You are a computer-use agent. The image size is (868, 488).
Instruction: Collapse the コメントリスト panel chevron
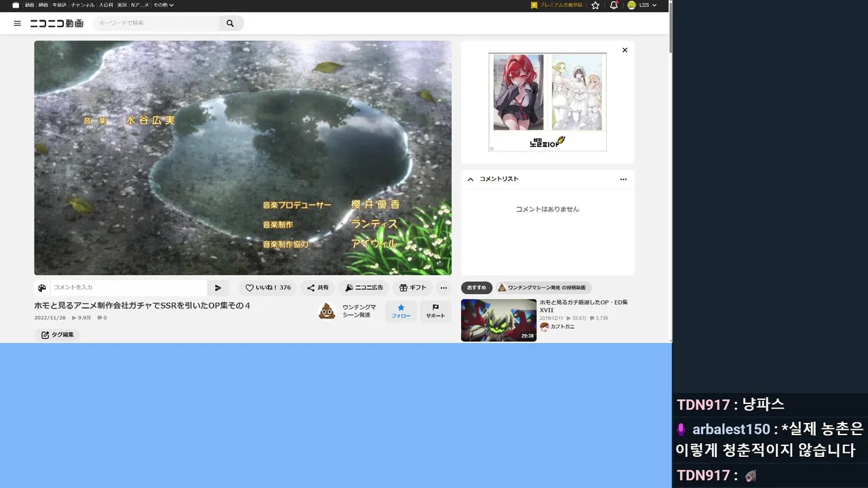[471, 179]
